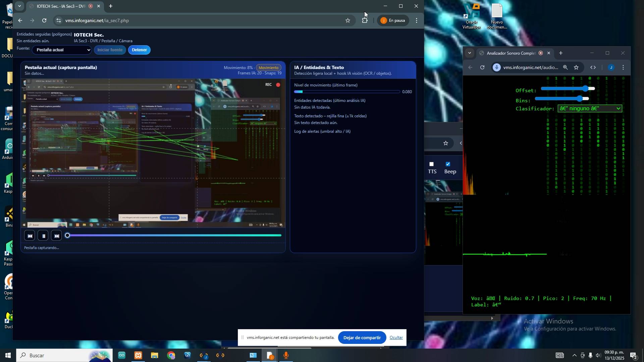
Task: Expand the tab search chevron in the Analizador window
Action: (x=470, y=53)
